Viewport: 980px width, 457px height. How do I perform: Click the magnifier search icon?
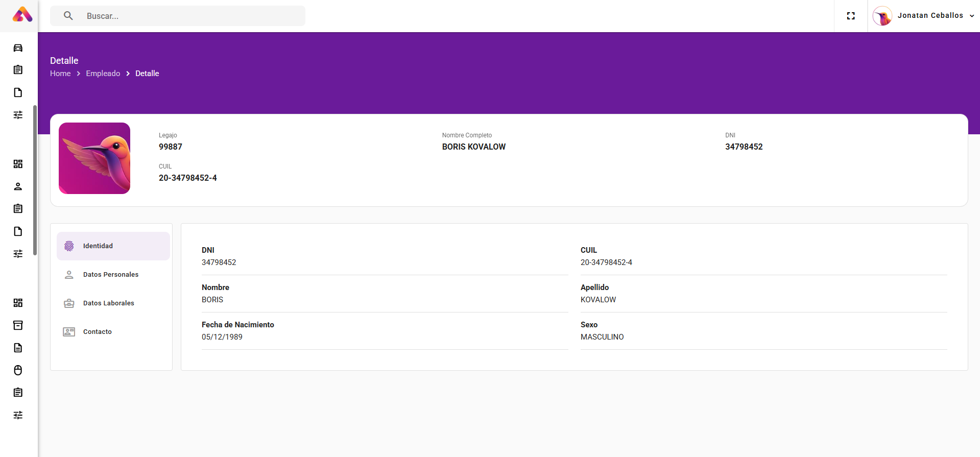click(x=68, y=16)
